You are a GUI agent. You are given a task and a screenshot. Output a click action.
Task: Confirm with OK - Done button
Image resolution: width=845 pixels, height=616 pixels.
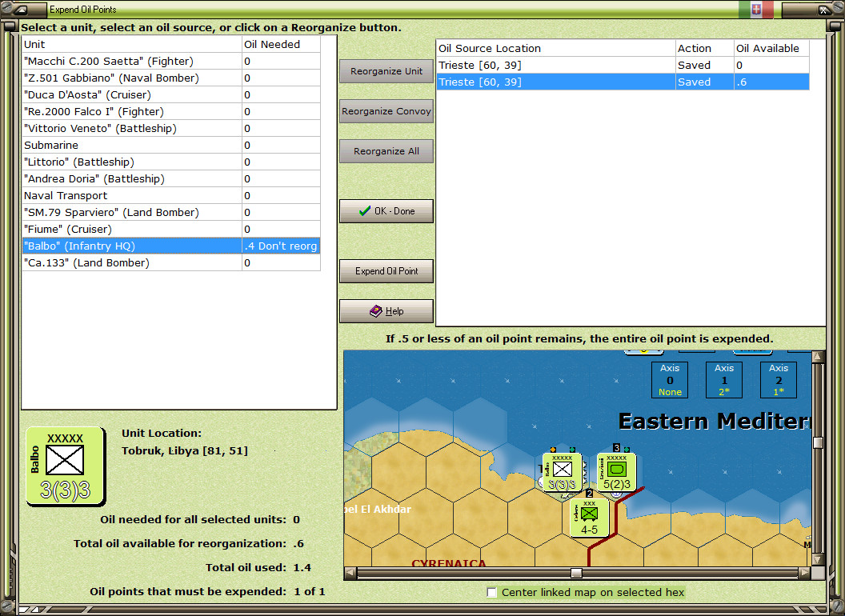tap(386, 211)
